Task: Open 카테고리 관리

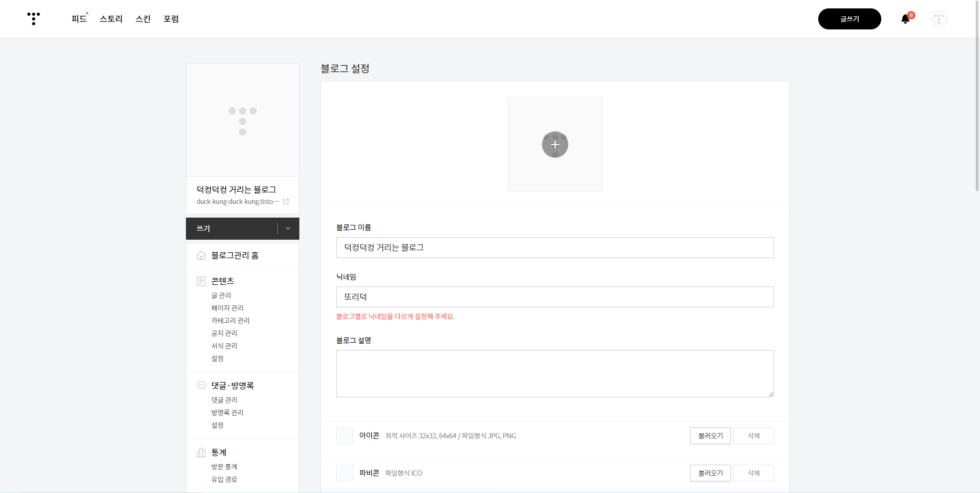Action: tap(231, 321)
